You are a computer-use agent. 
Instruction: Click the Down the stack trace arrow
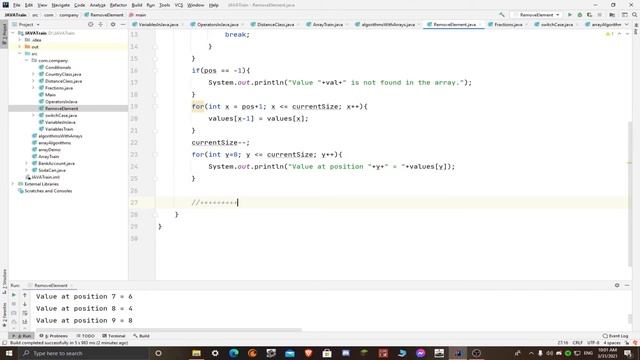coord(25,304)
